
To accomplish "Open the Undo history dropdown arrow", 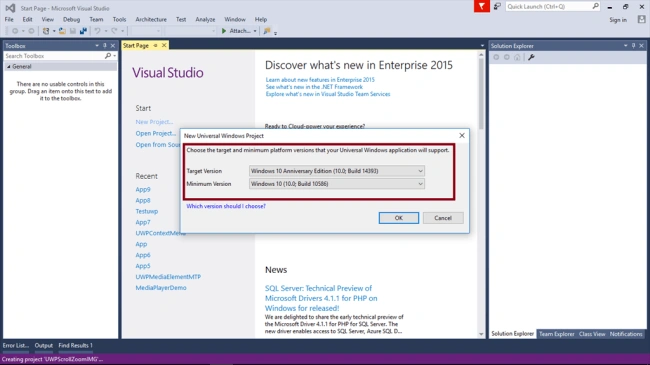I will click(x=106, y=31).
